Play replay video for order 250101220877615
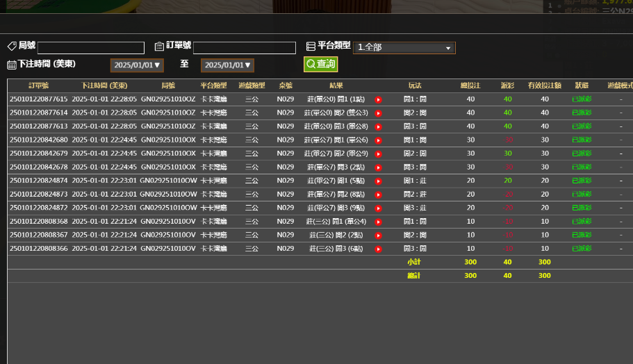 click(x=379, y=99)
